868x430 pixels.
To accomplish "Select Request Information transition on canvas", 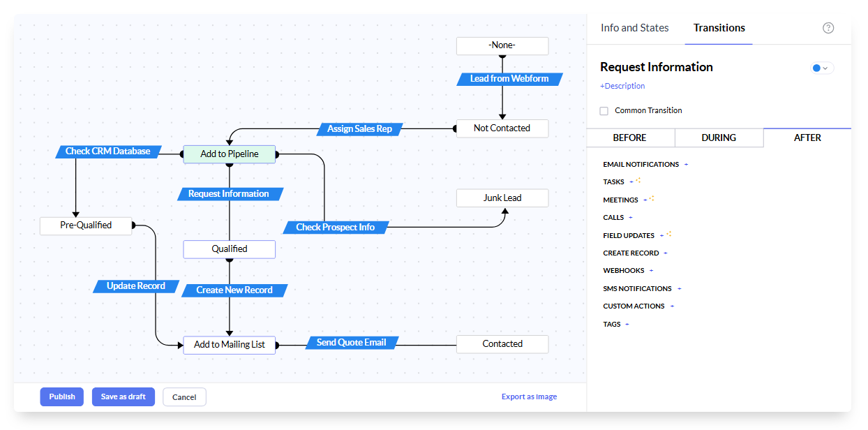I will click(x=229, y=194).
